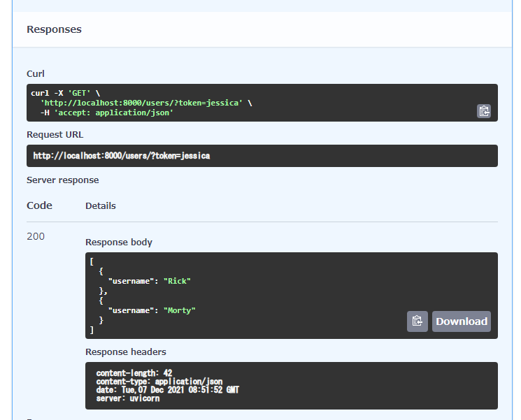The height and width of the screenshot is (420, 521).
Task: Click the 200 status code
Action: [x=36, y=236]
